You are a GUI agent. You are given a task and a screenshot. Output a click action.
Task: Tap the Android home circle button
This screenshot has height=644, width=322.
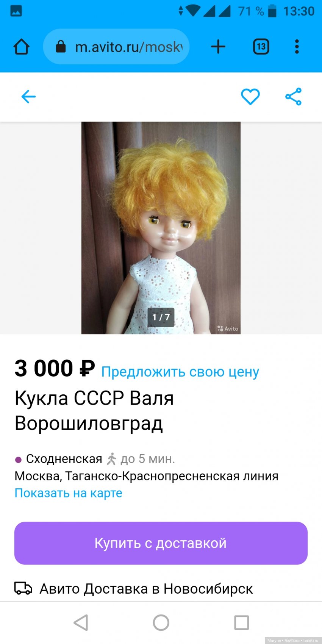[x=161, y=622]
